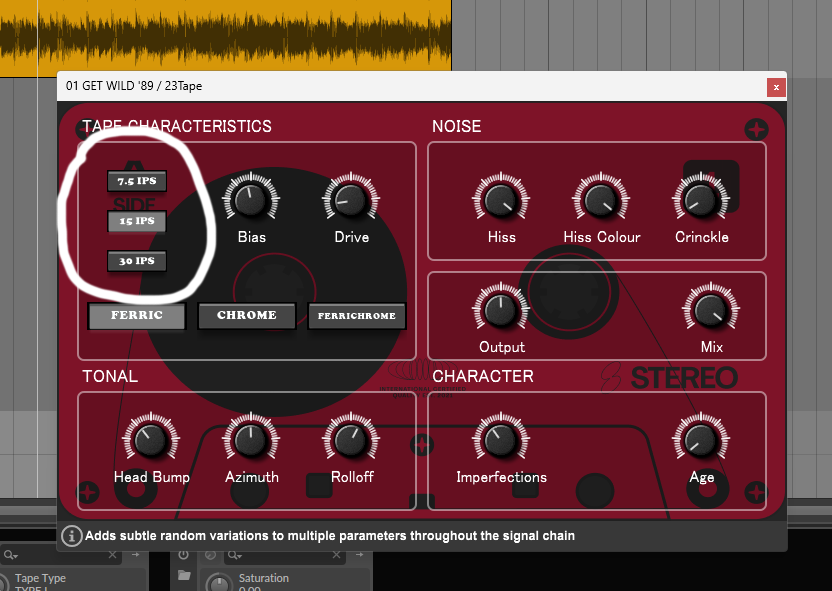Click the "Azimuth" label text
Image resolution: width=832 pixels, height=591 pixels.
point(252,477)
